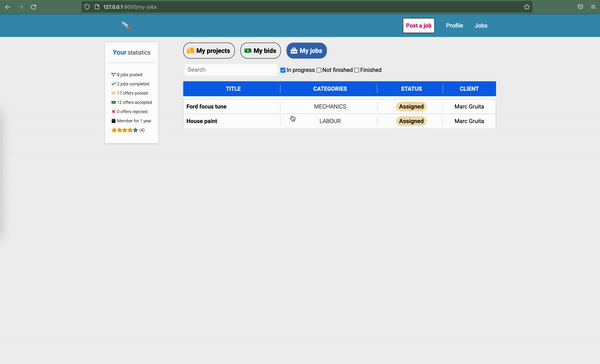The image size is (600, 364).
Task: Click the 2 jobs completed text
Action: point(133,84)
